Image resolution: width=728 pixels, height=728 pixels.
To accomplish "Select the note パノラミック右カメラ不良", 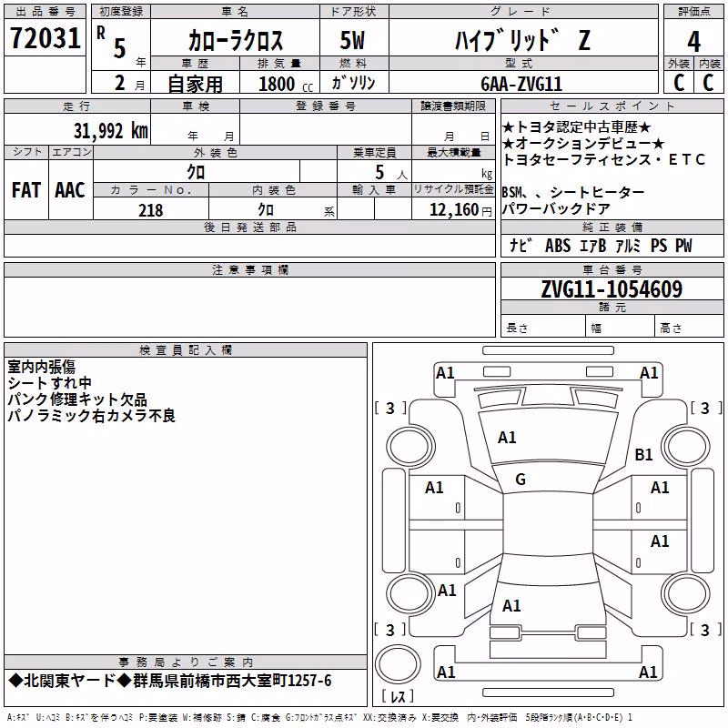I will (x=92, y=416).
